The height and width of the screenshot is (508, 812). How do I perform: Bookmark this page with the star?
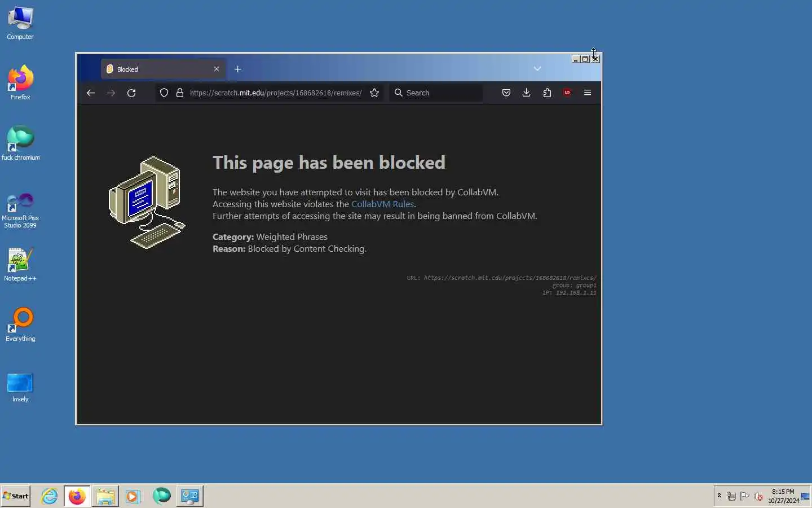pos(374,93)
